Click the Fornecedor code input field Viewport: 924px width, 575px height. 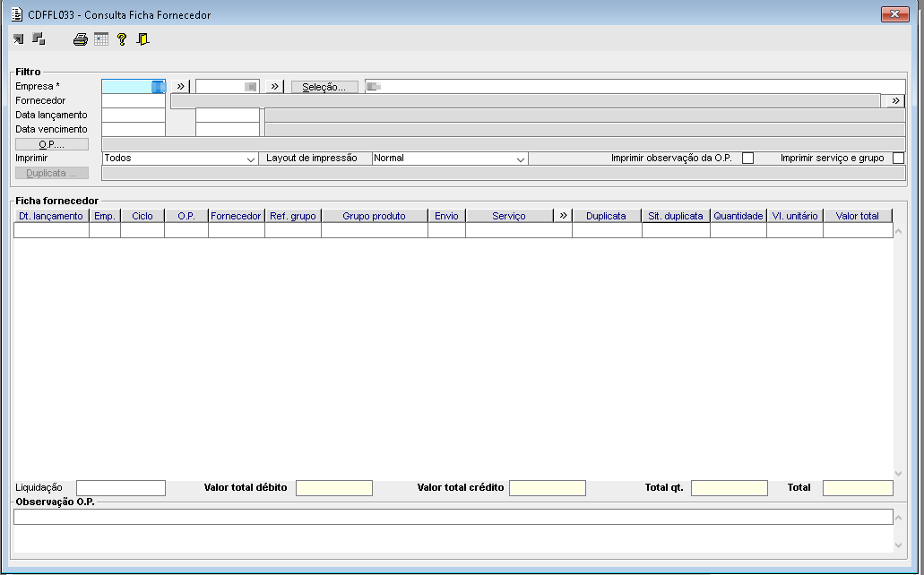134,100
